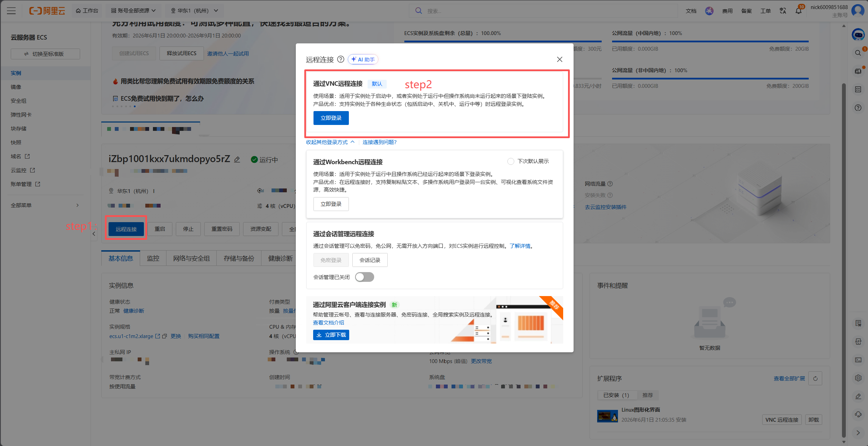This screenshot has width=868, height=446.
Task: Click 立即登录 under Workbench远程连接
Action: coord(331,204)
